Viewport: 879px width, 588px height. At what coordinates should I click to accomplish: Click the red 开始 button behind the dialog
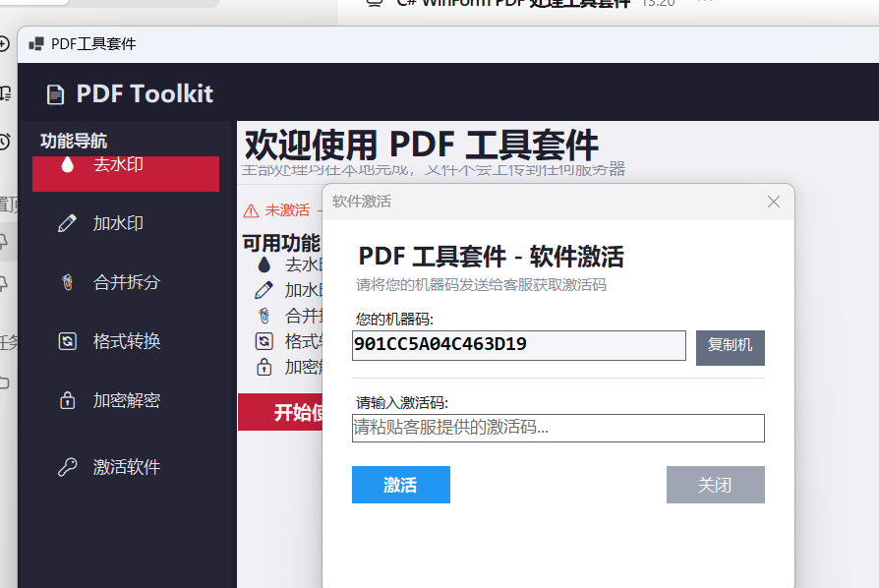(280, 412)
